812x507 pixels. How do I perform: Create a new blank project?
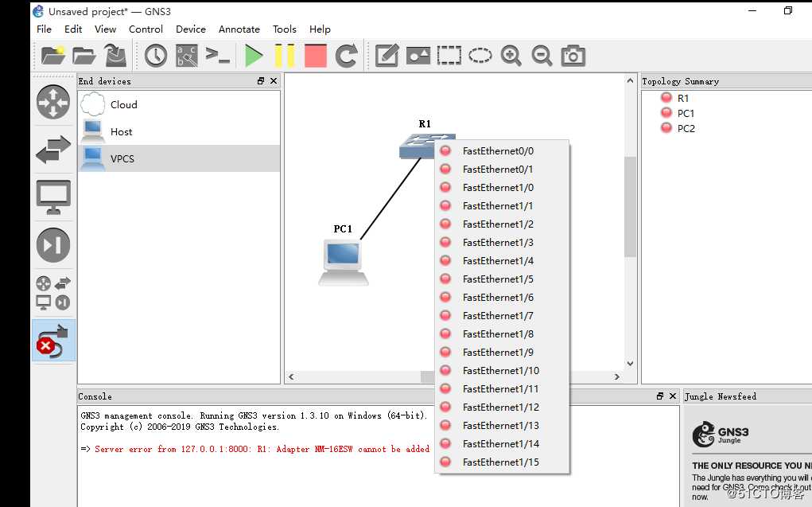tap(52, 56)
